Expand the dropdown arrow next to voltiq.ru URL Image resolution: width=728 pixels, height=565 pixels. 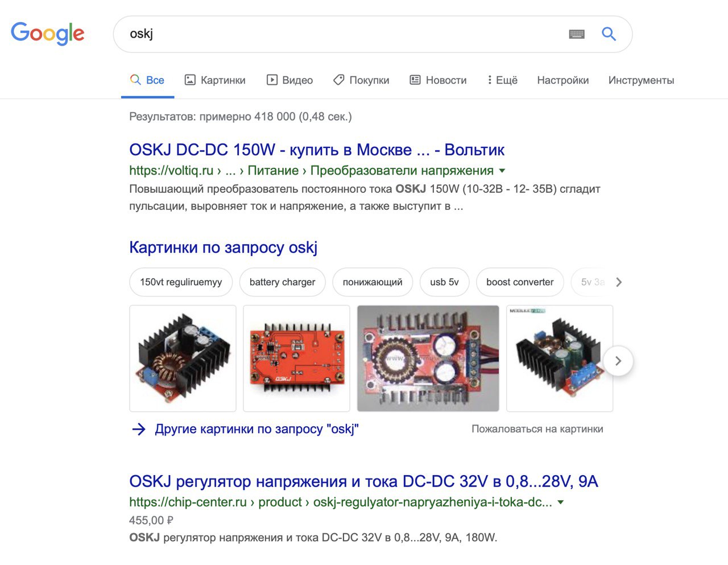click(x=502, y=171)
